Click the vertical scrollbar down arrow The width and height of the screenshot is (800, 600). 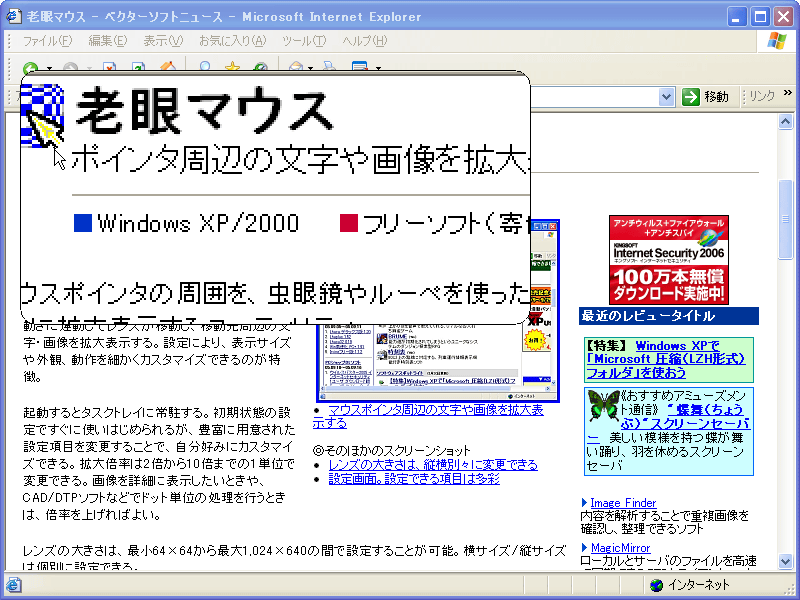point(785,562)
